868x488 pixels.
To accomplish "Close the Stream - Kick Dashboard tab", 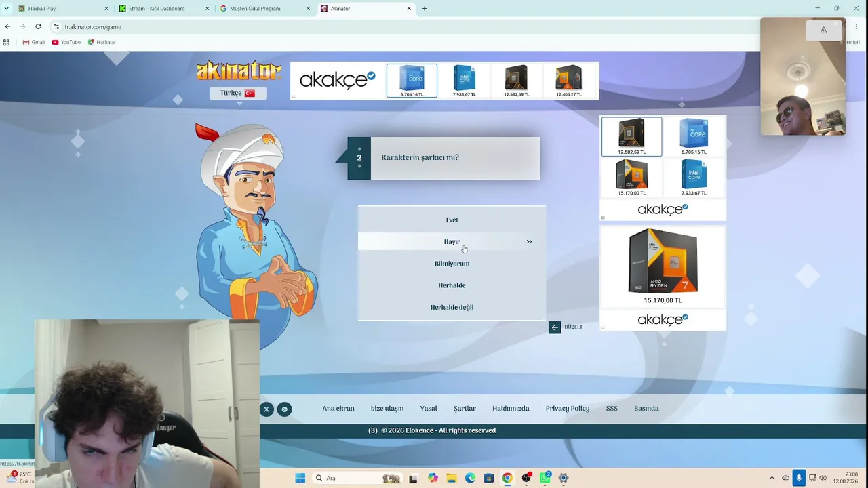I will 208,9.
